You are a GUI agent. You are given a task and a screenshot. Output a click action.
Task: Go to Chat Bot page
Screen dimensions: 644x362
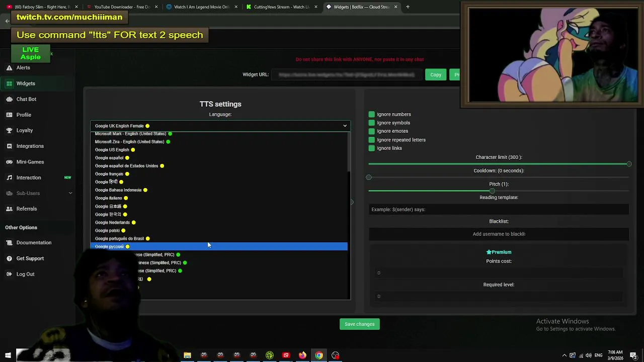(26, 99)
